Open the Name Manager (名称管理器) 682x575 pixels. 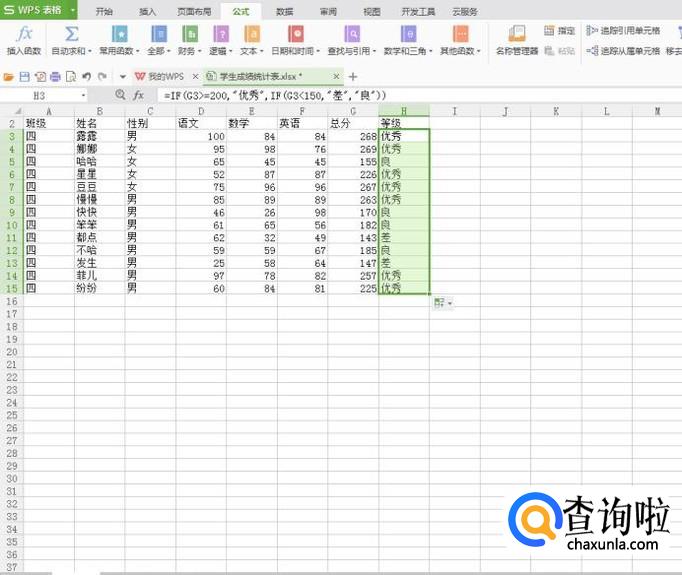[x=517, y=40]
